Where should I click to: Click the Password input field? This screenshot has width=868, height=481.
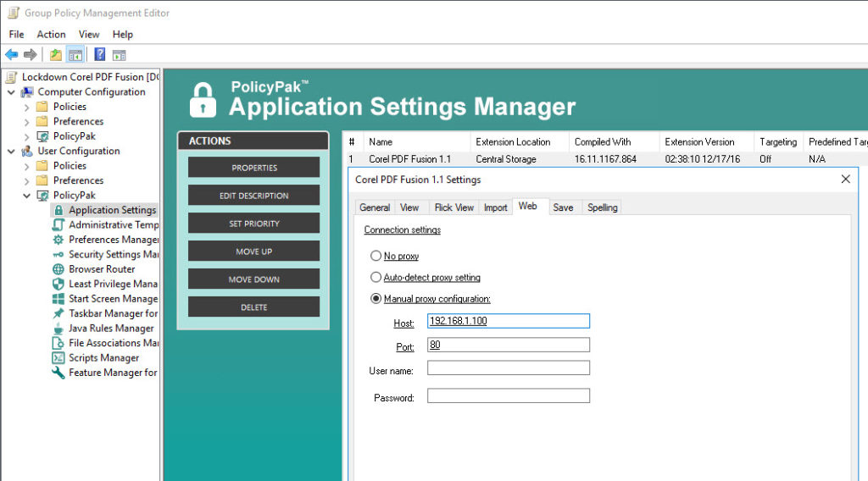coord(509,395)
